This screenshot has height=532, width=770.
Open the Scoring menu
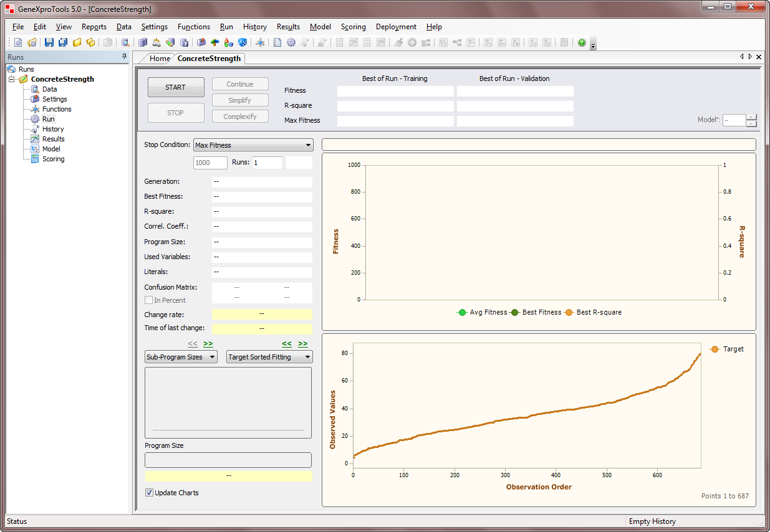pyautogui.click(x=353, y=27)
